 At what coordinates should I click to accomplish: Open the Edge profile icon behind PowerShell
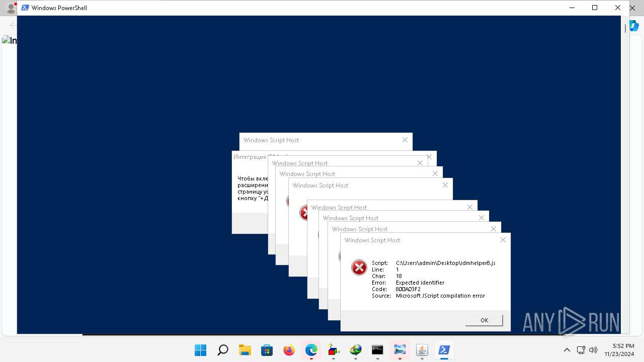[x=10, y=8]
